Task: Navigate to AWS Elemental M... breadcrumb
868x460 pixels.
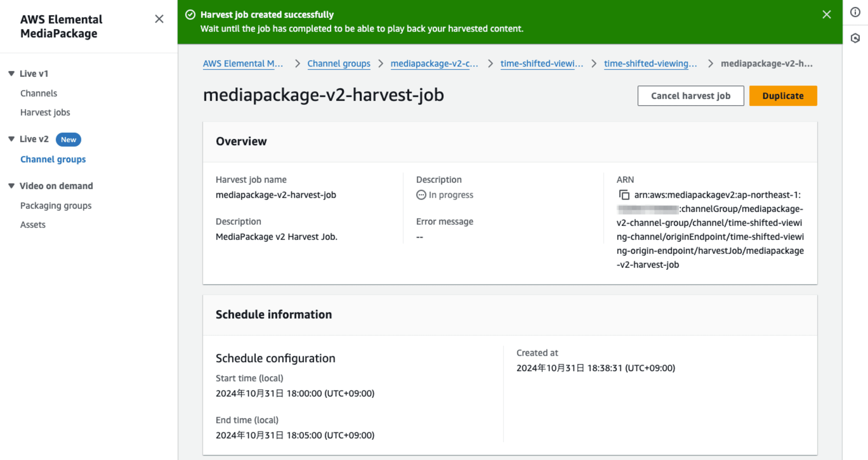Action: click(x=243, y=63)
